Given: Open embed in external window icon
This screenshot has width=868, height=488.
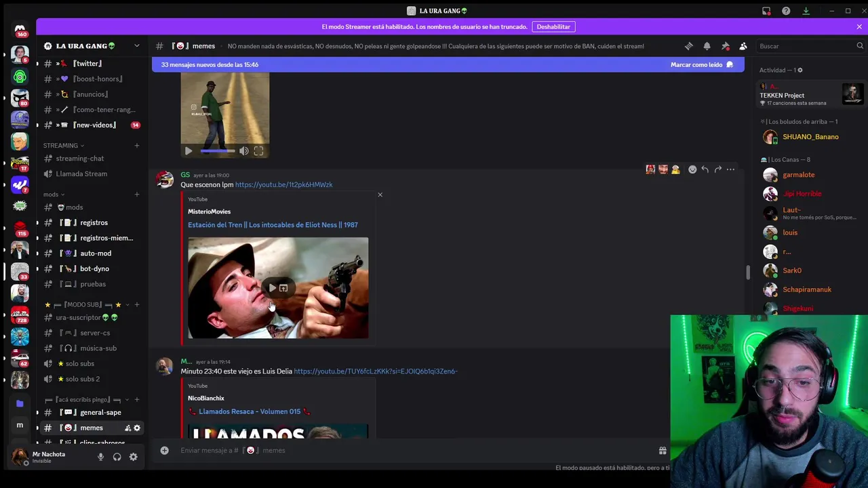Looking at the screenshot, I should click(283, 288).
